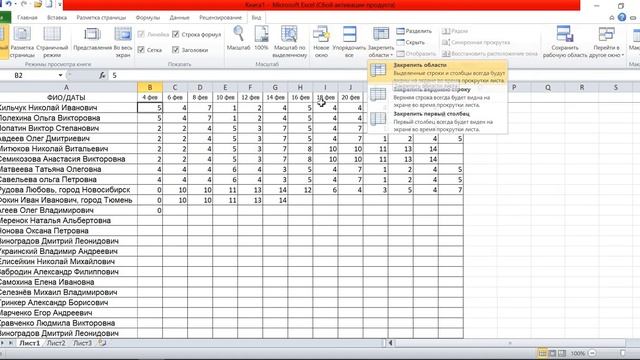Image resolution: width=640 pixels, height=360 pixels.
Task: Select cell with date 4 фев
Action: 150,98
